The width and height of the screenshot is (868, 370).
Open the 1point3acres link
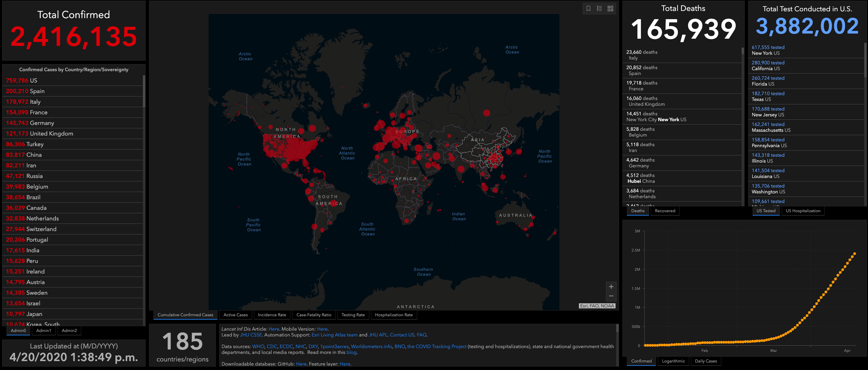(334, 347)
